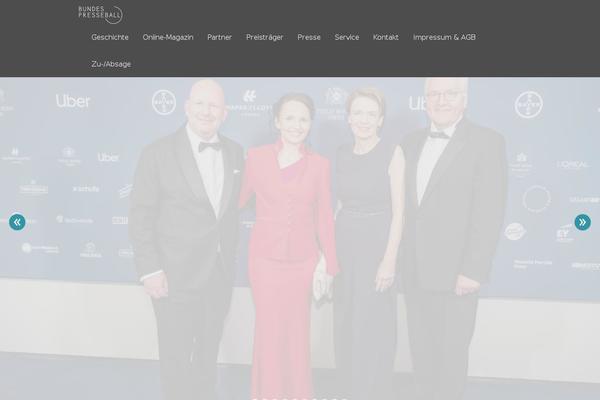Navigate to Presse section
The width and height of the screenshot is (600, 400).
pyautogui.click(x=309, y=37)
